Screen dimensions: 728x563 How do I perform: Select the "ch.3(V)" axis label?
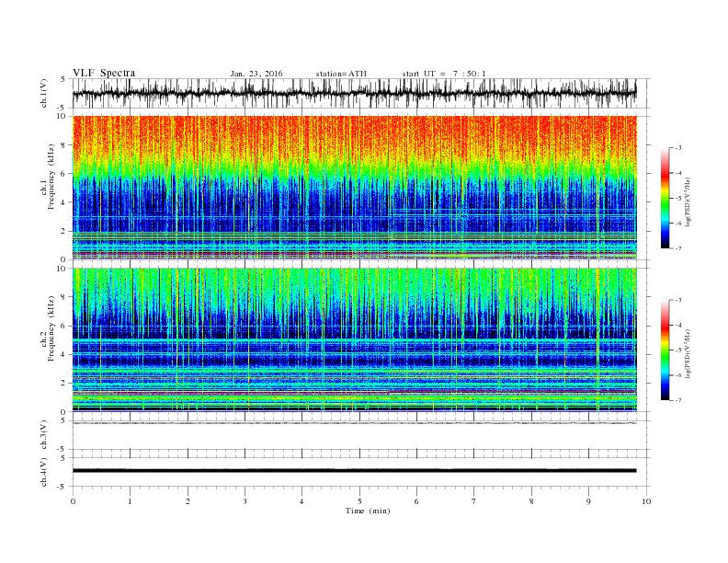tap(44, 435)
